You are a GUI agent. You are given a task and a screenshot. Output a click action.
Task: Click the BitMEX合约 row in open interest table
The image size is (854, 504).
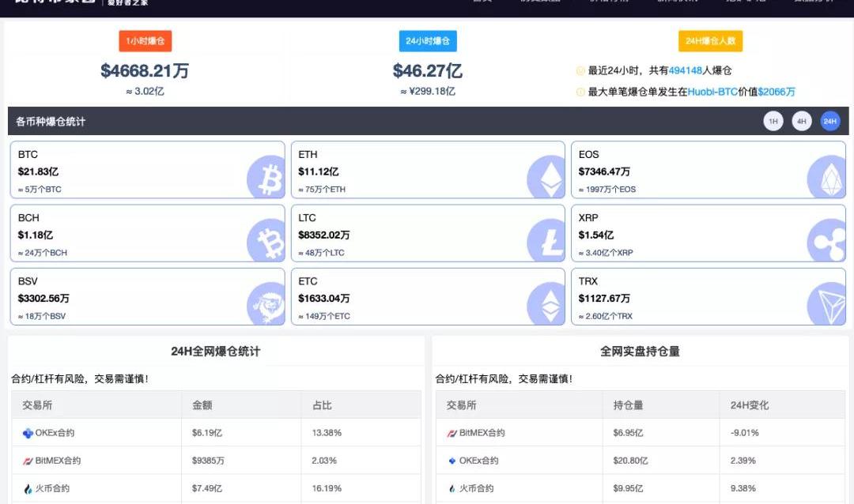[482, 433]
